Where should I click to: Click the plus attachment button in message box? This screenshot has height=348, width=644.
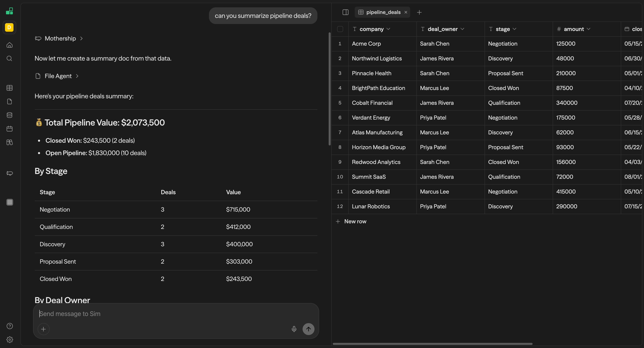43,329
